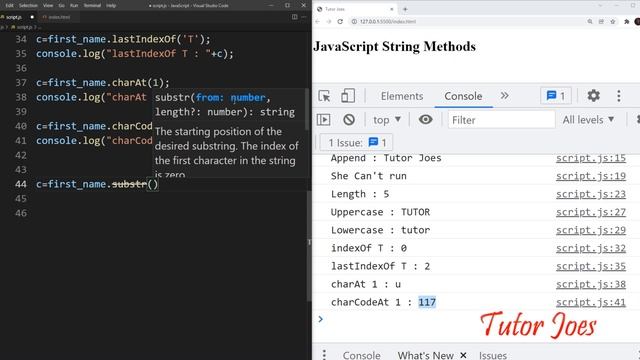Go forward in the browser

[329, 22]
